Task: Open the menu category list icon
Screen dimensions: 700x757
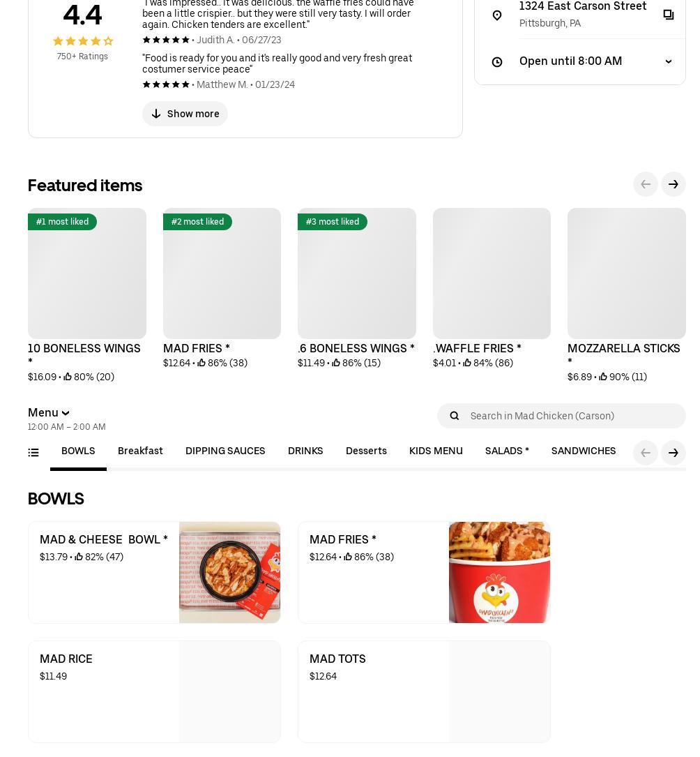Action: 33,453
